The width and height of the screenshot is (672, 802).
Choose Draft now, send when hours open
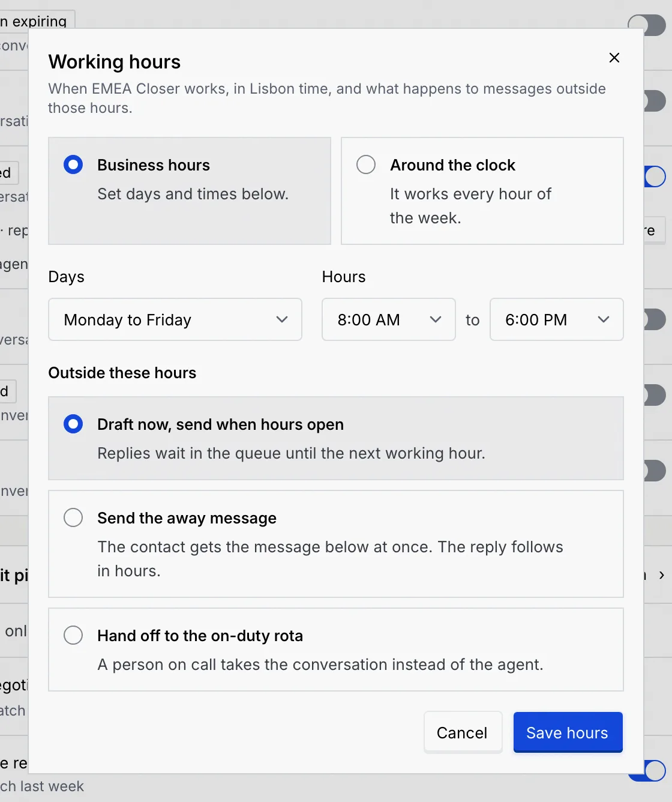click(x=336, y=438)
